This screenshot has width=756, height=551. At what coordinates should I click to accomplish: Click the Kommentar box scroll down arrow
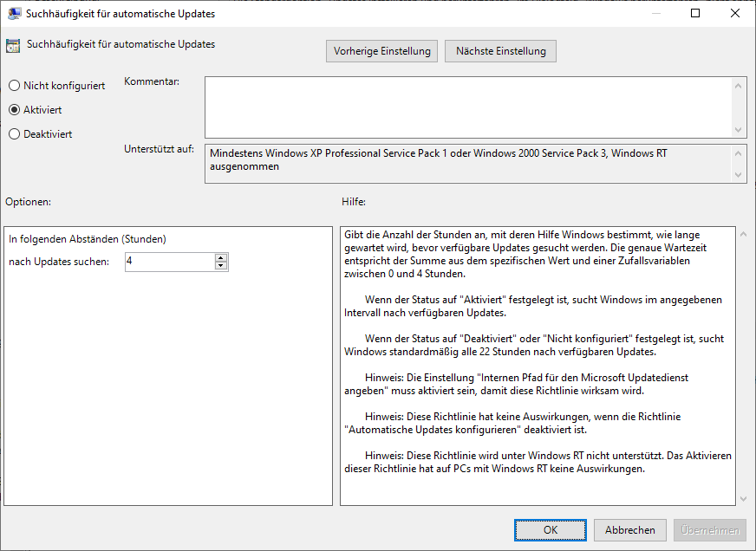738,130
